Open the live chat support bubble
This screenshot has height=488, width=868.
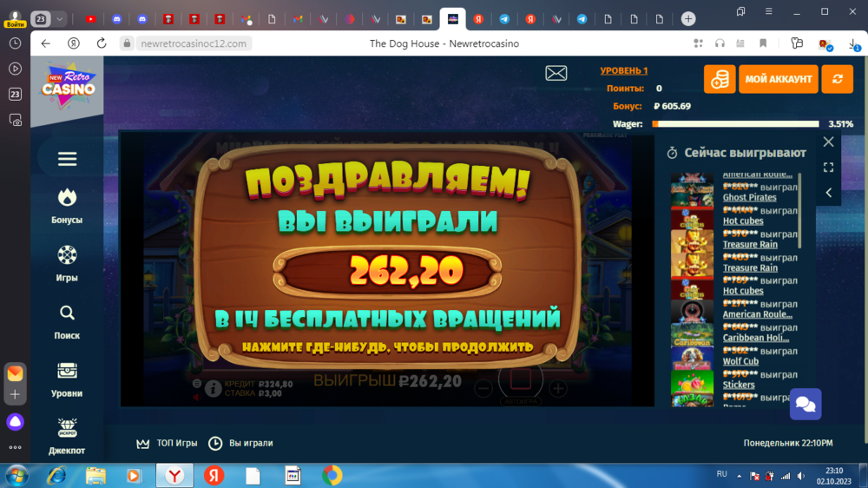(x=806, y=405)
